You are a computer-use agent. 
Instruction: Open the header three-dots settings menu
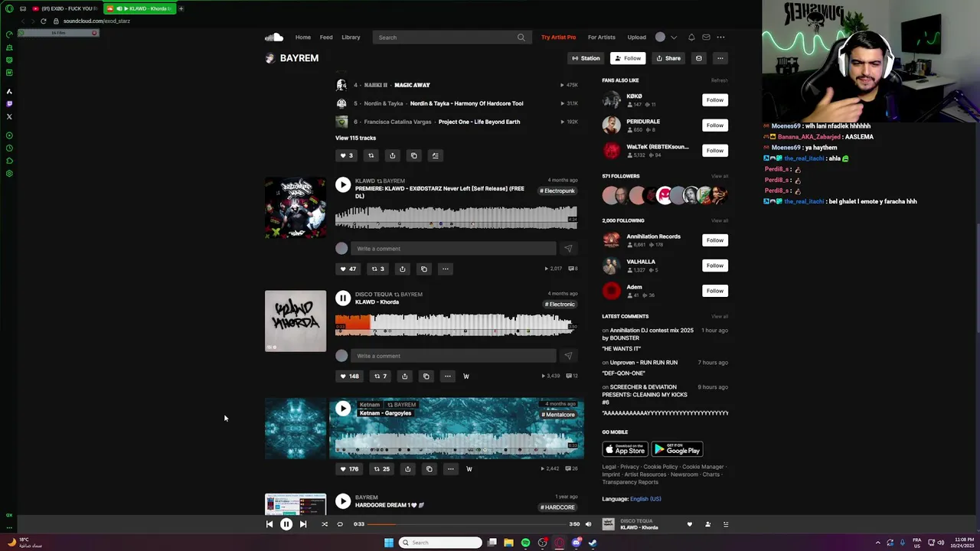point(720,37)
